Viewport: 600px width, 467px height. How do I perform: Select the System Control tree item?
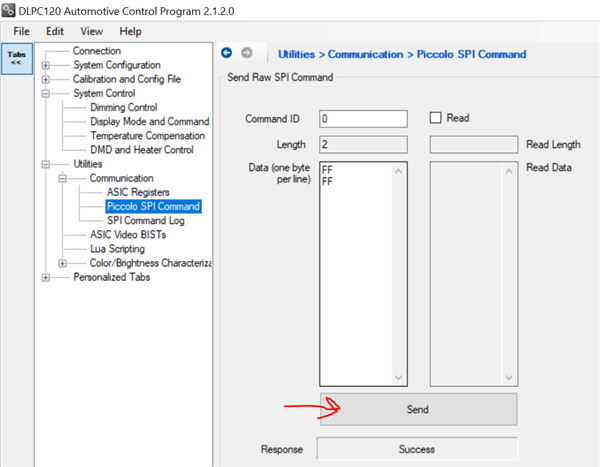[x=104, y=93]
